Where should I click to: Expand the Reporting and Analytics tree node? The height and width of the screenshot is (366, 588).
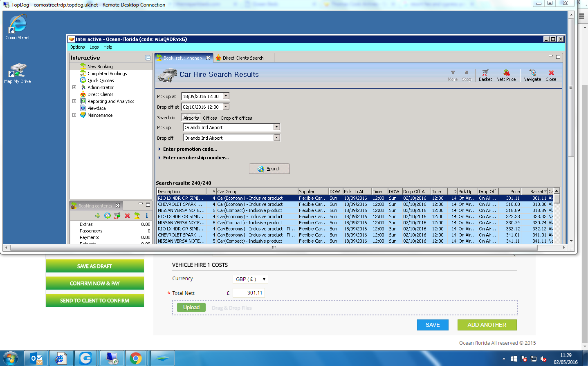[x=74, y=101]
